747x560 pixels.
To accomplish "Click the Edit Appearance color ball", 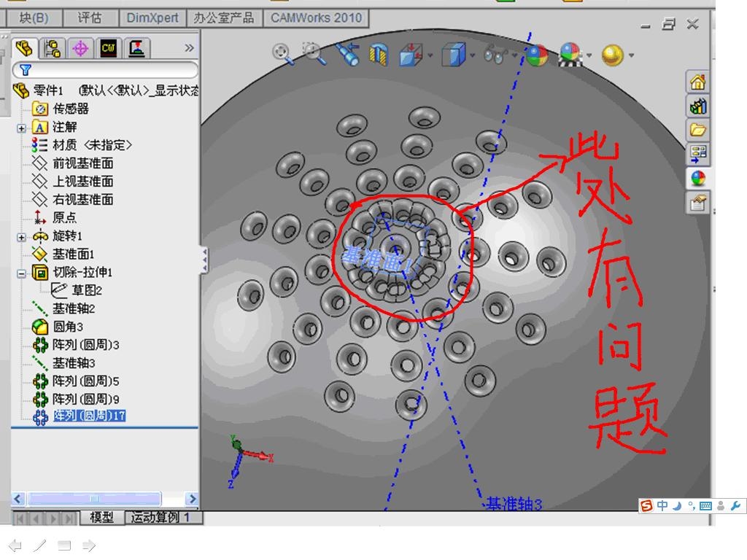I will [x=537, y=55].
